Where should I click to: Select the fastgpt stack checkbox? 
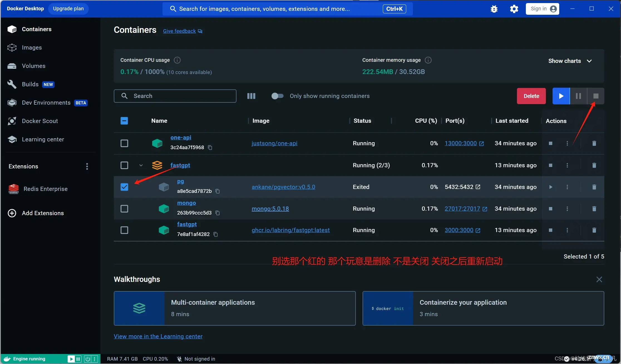click(124, 165)
